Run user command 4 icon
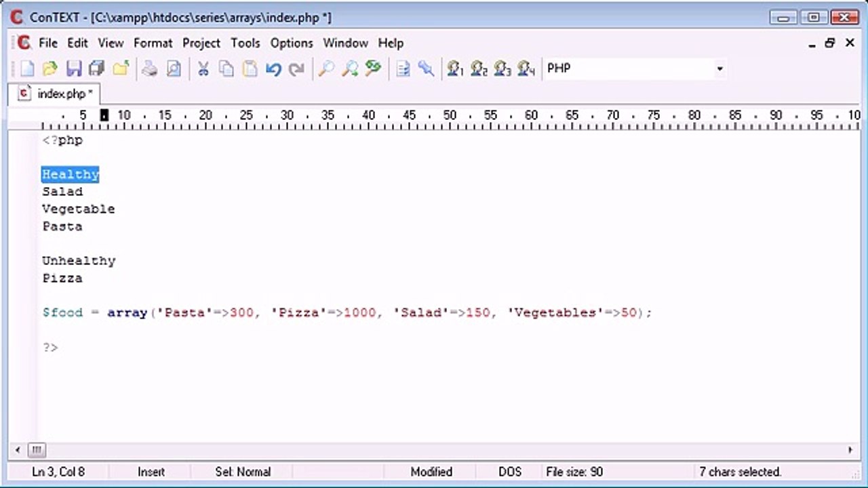 [x=526, y=68]
